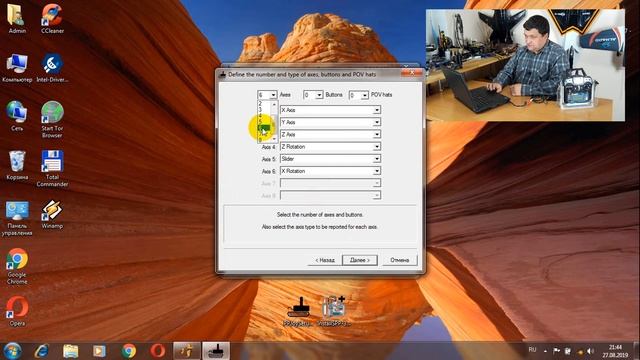The image size is (640, 360).
Task: Choose 3 in the axes list
Action: tap(264, 109)
